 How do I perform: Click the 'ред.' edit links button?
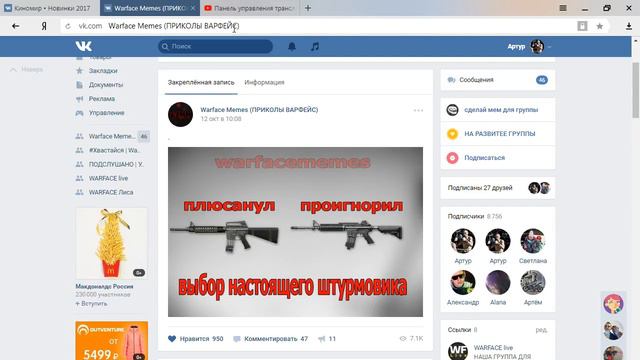[542, 330]
